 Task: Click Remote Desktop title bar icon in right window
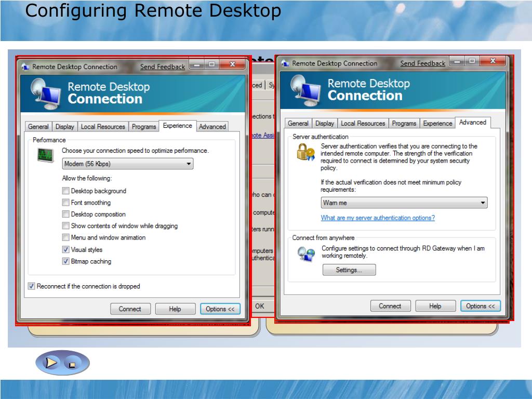(x=285, y=63)
